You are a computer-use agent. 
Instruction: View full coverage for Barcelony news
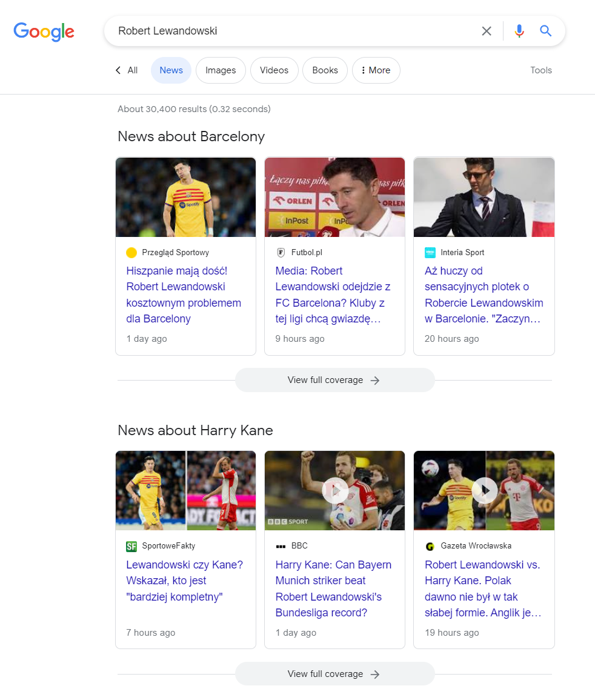click(x=335, y=380)
